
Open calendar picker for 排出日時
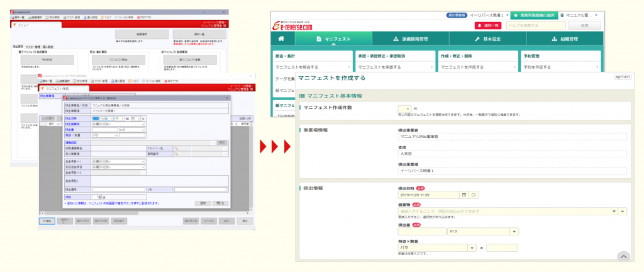(464, 195)
